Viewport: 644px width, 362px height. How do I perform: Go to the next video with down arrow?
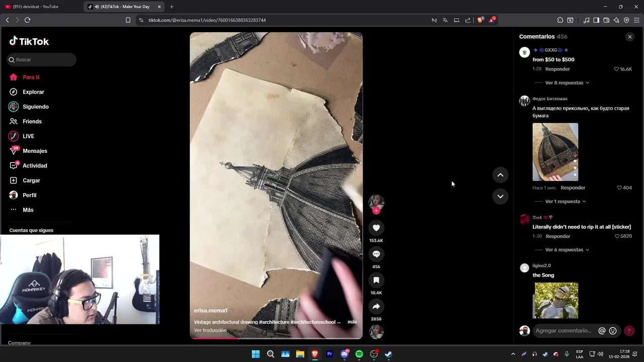pyautogui.click(x=500, y=197)
